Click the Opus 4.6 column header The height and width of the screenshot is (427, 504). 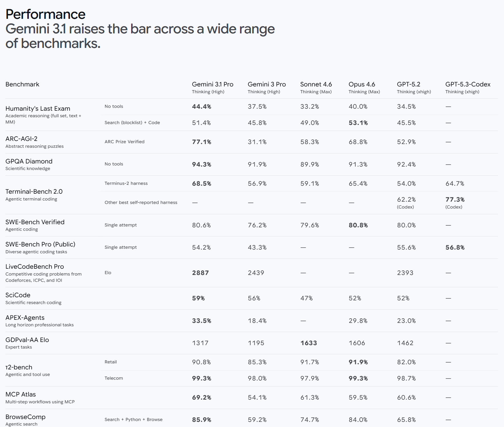coord(361,84)
